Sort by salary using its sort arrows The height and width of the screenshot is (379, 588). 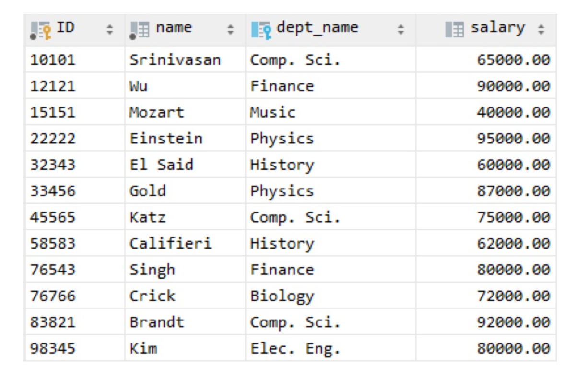[541, 30]
